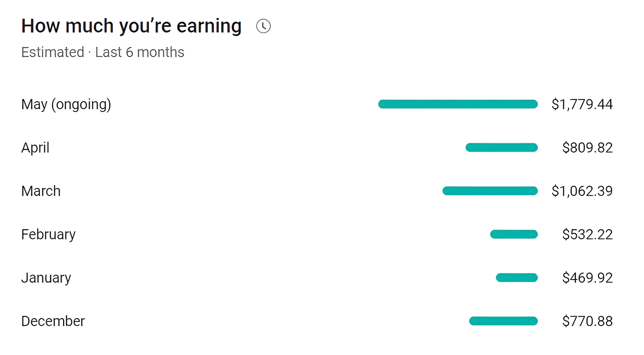The height and width of the screenshot is (355, 644).
Task: Click the $770.88 amount
Action: pyautogui.click(x=587, y=321)
